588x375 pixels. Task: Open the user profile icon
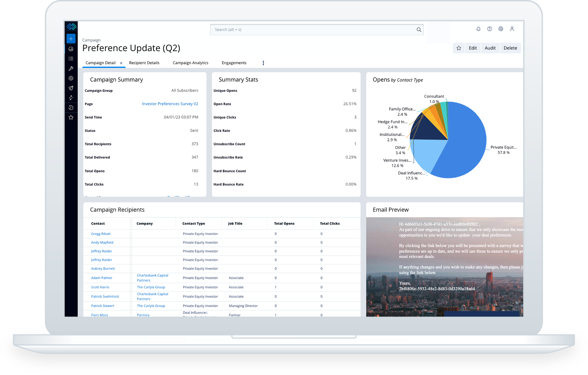click(512, 29)
